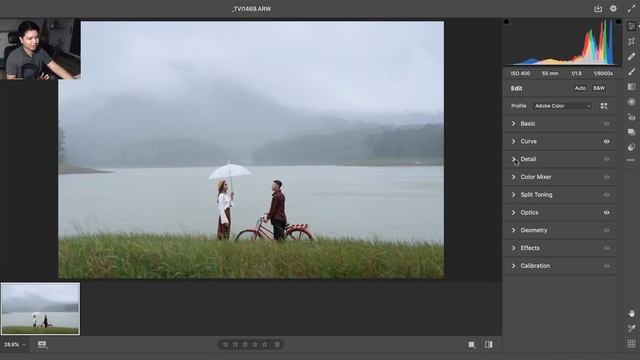
Task: Set a five-star rating
Action: point(265,344)
